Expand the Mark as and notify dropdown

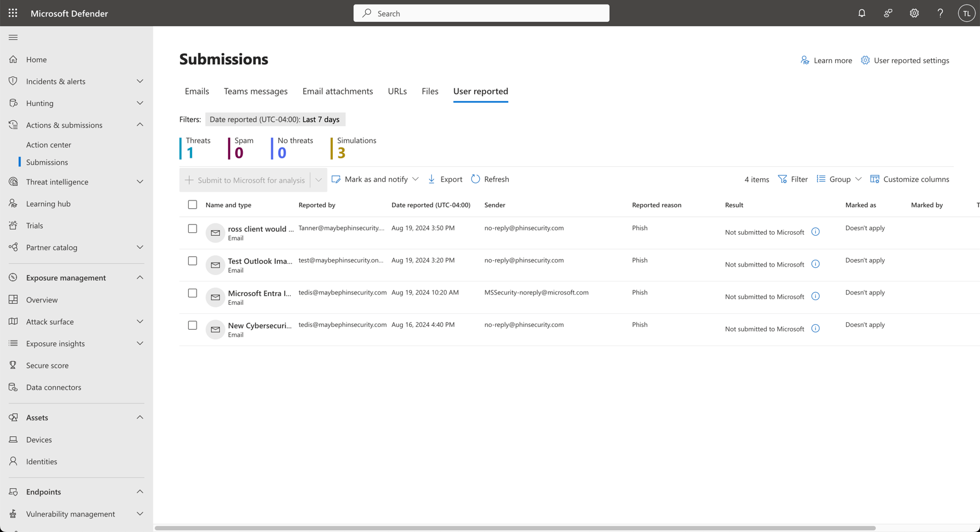coord(416,179)
